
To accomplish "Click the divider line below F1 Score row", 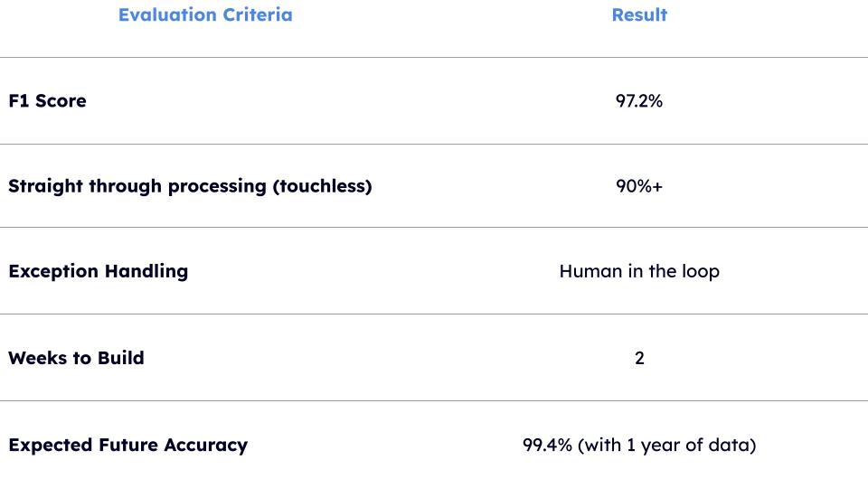I will point(434,144).
